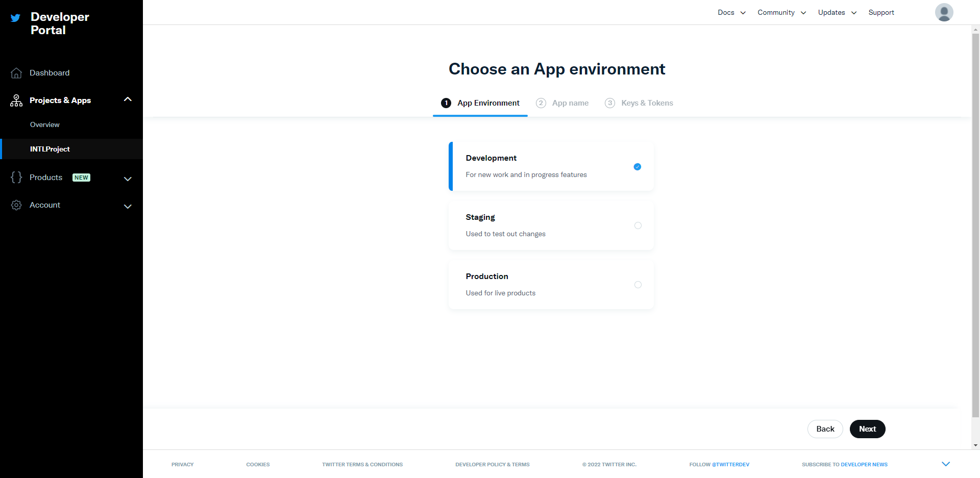Click the Products curly-braces icon
Screen dimensions: 980x478
(16, 177)
